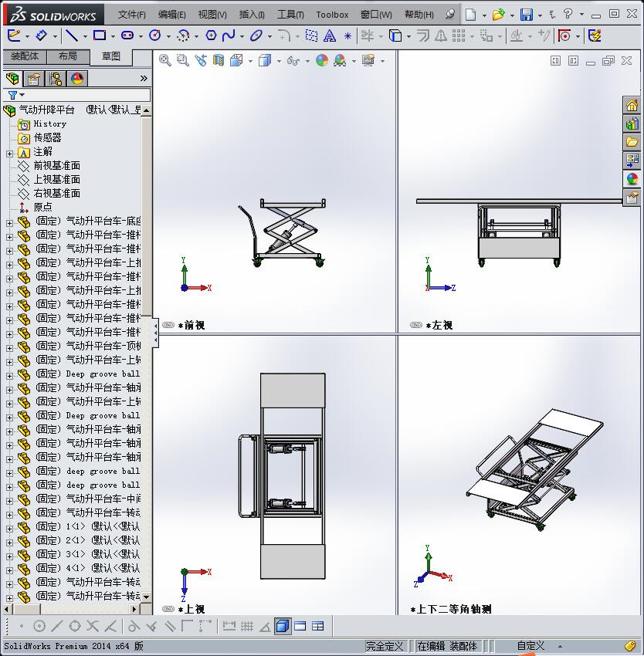The image size is (644, 656).
Task: Open the FeatureManager design tree tab
Action: 12,78
